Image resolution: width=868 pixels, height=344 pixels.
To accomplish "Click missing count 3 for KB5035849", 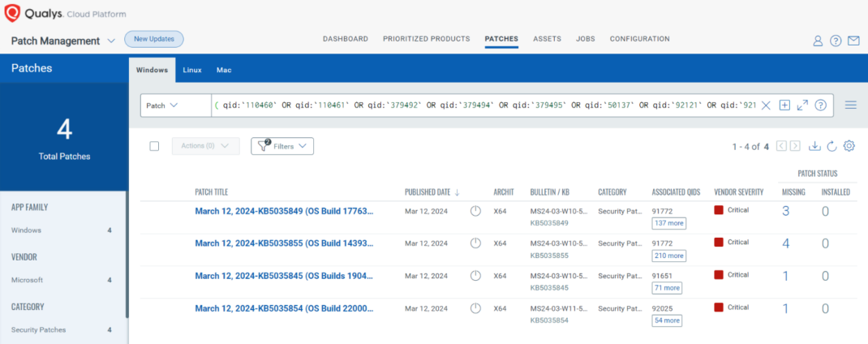I will 785,211.
